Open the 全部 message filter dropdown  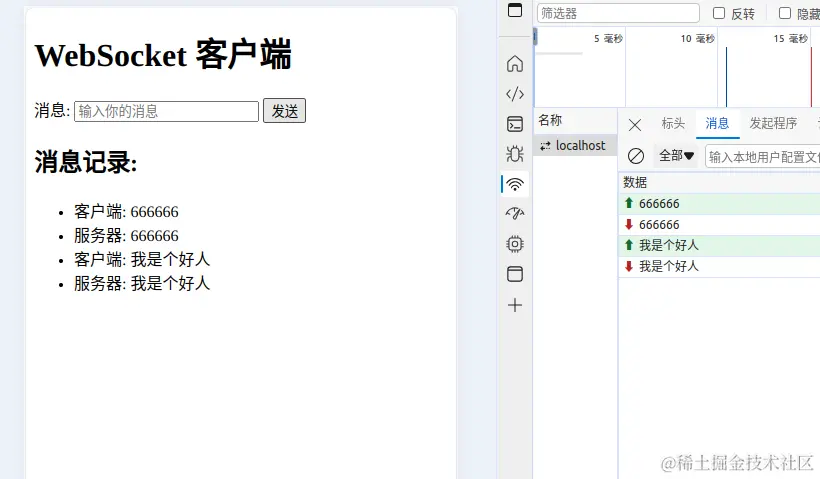coord(676,156)
